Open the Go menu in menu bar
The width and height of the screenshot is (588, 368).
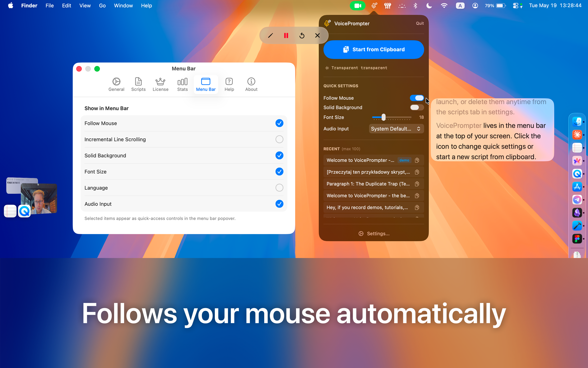102,6
